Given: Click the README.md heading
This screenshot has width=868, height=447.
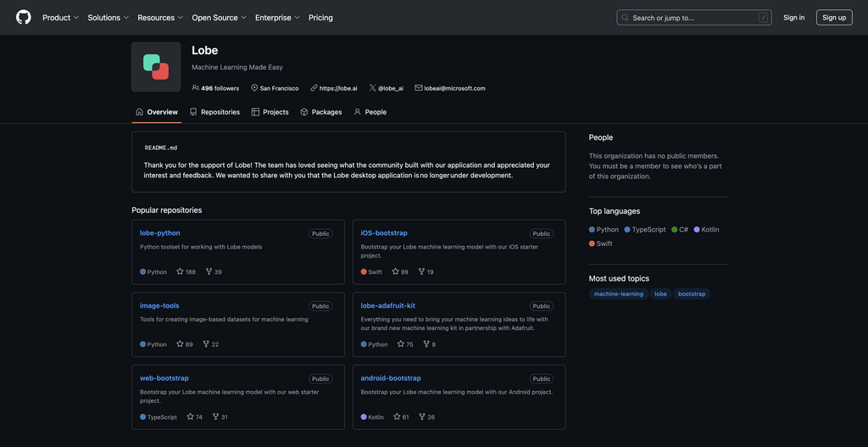Looking at the screenshot, I should (x=161, y=148).
